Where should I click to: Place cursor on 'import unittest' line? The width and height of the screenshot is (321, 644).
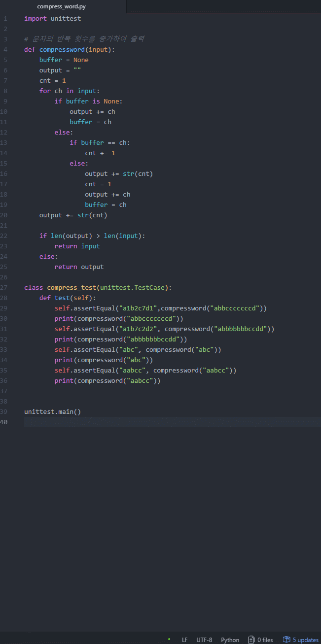point(52,19)
